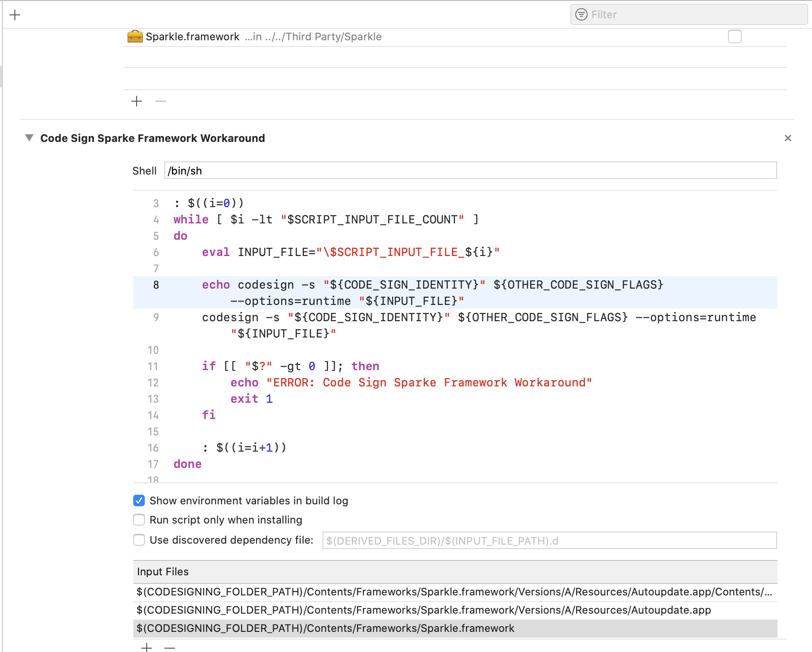This screenshot has width=812, height=652.
Task: Select the DERIVED_FILES_DIR dependency file field
Action: pyautogui.click(x=549, y=540)
